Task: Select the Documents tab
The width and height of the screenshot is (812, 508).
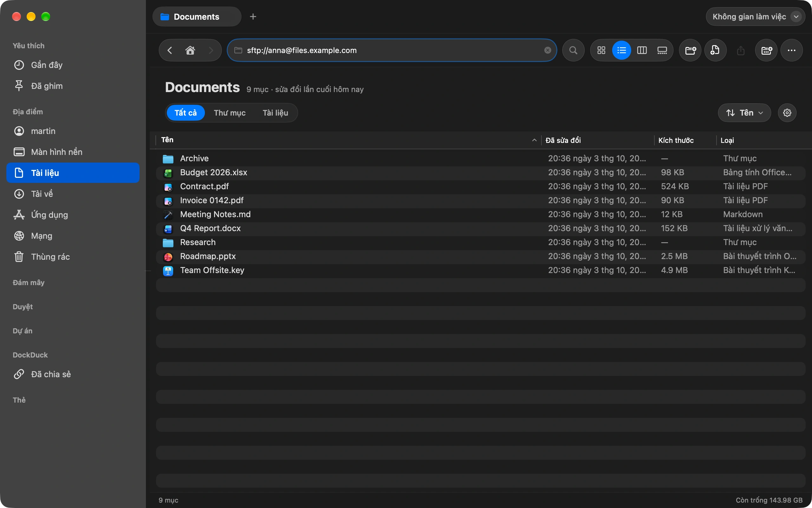Action: click(x=197, y=17)
